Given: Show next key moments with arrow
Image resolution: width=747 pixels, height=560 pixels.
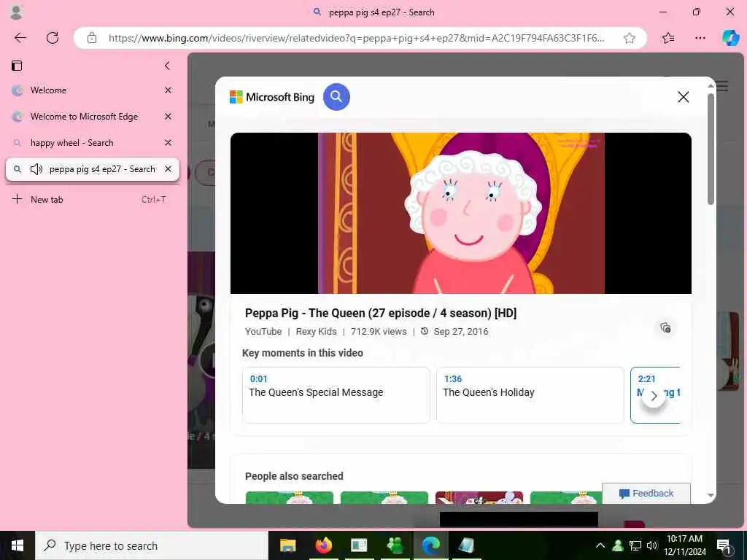Looking at the screenshot, I should point(654,396).
